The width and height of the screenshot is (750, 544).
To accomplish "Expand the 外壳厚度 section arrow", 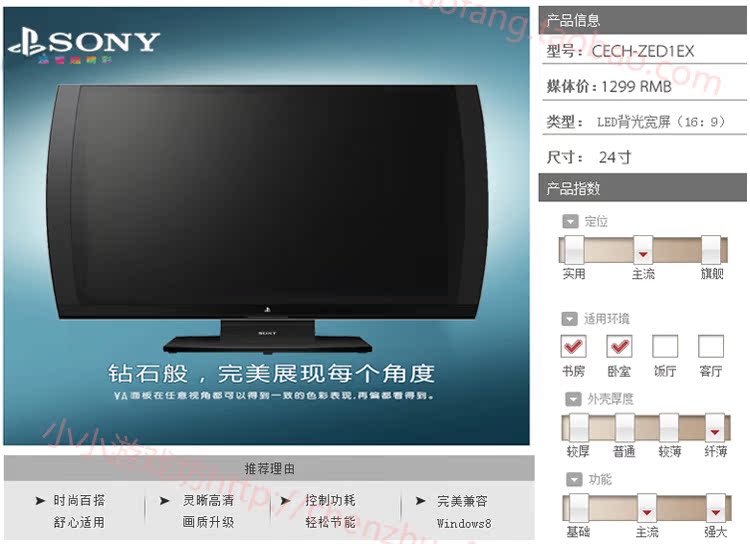I will pos(573,399).
